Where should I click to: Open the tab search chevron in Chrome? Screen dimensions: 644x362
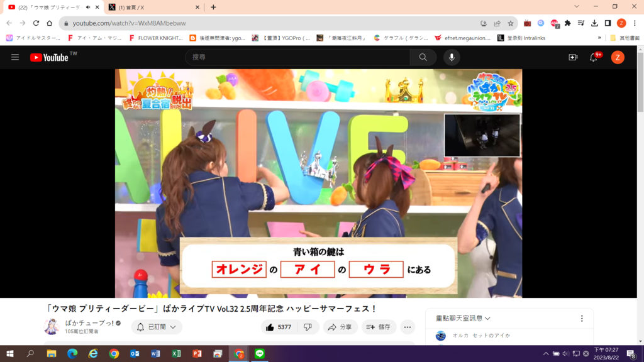[577, 6]
